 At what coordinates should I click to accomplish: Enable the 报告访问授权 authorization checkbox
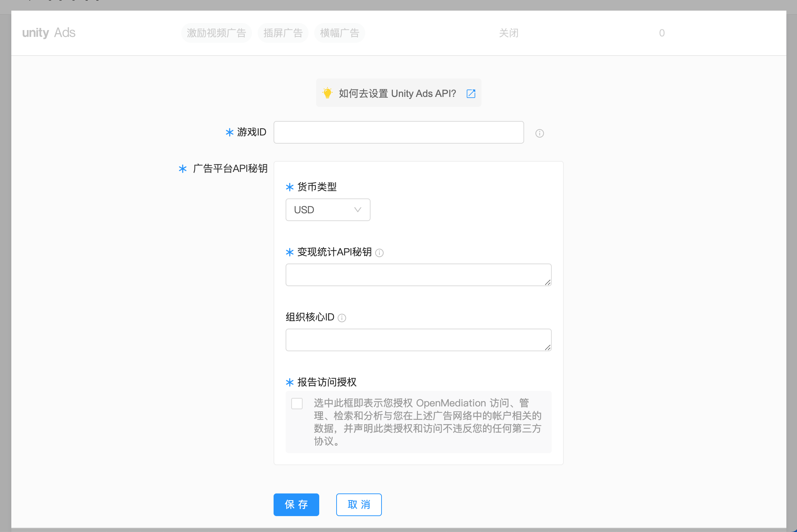click(297, 404)
